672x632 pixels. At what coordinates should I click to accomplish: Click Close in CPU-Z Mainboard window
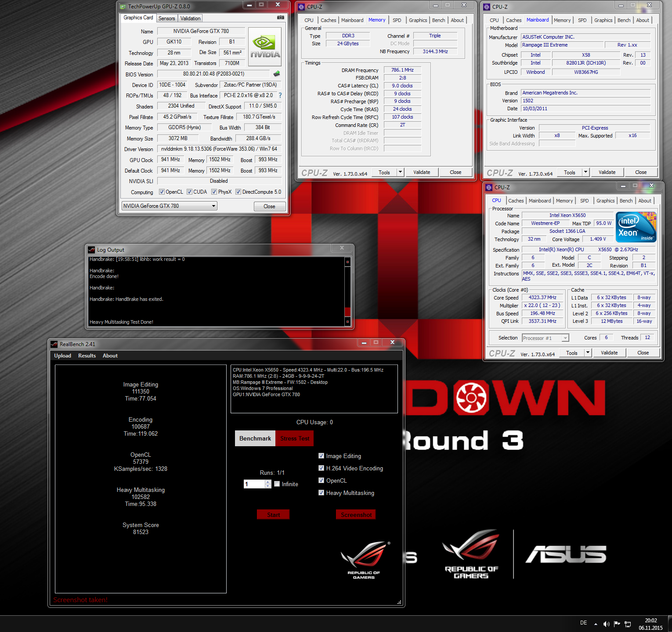pos(641,172)
